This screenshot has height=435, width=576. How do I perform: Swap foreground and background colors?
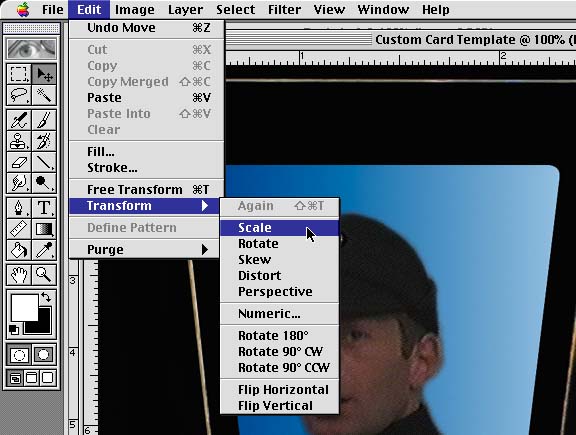click(46, 297)
